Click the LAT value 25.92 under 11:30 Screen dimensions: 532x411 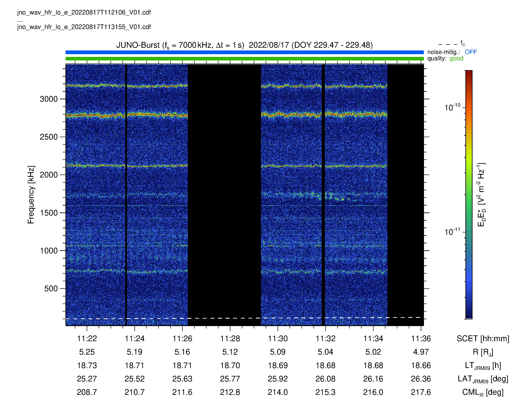(278, 379)
